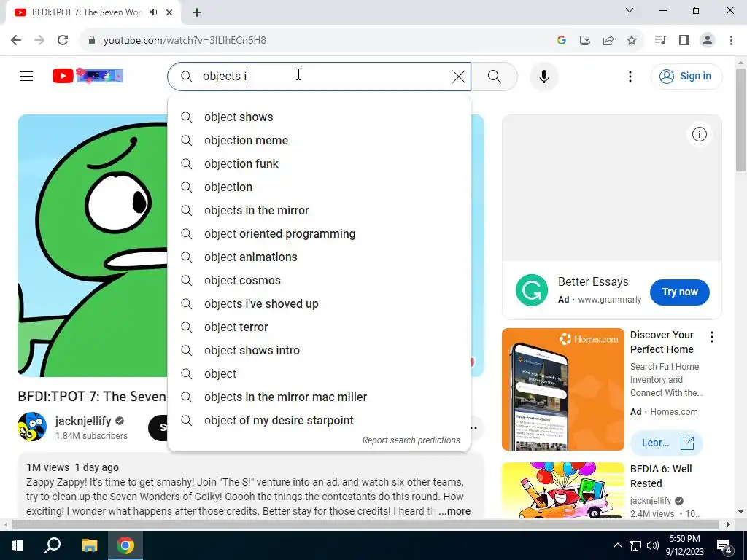Open the notification center icon
The width and height of the screenshot is (747, 560).
click(x=724, y=545)
